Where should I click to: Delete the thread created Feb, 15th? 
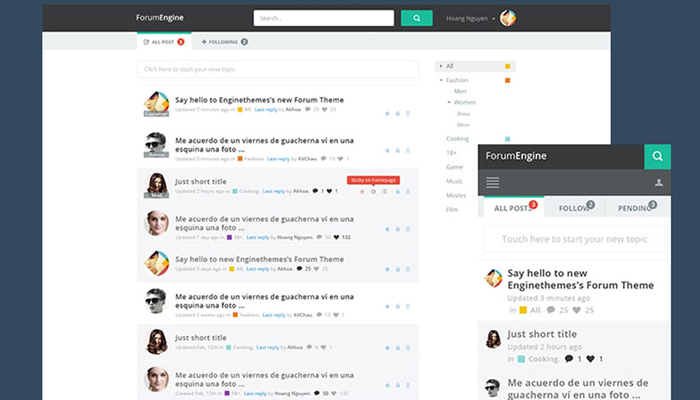(408, 385)
